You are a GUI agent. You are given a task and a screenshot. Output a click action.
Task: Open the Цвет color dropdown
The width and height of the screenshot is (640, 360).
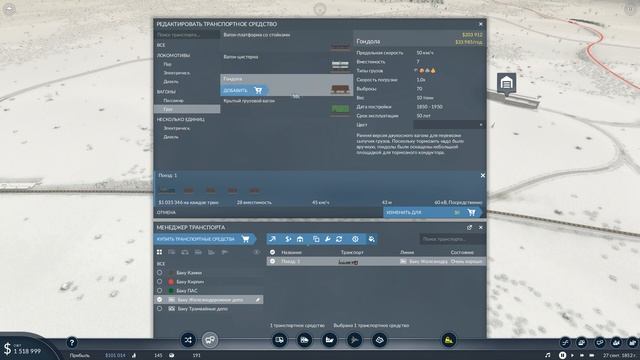(449, 125)
